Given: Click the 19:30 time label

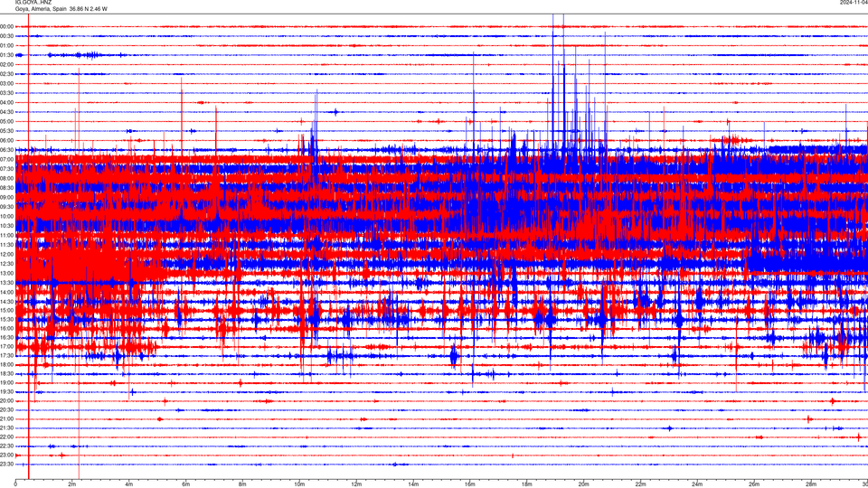Looking at the screenshot, I should 6,391.
